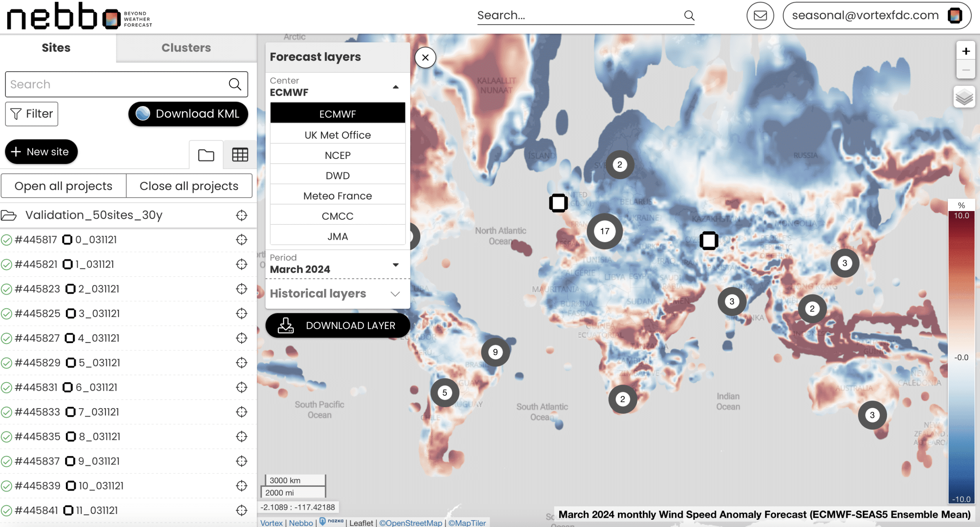Viewport: 980px width, 527px height.
Task: Locate site #445825 on the map
Action: tap(242, 314)
